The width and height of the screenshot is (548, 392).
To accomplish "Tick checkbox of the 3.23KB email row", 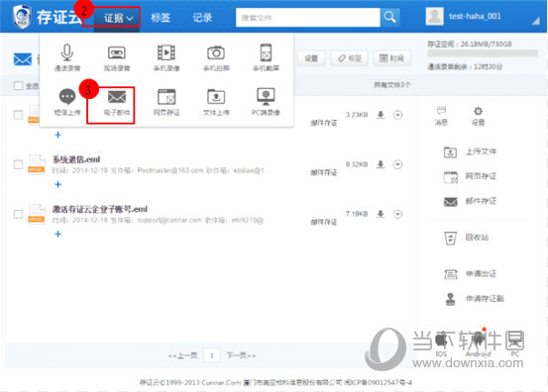I will tap(18, 115).
